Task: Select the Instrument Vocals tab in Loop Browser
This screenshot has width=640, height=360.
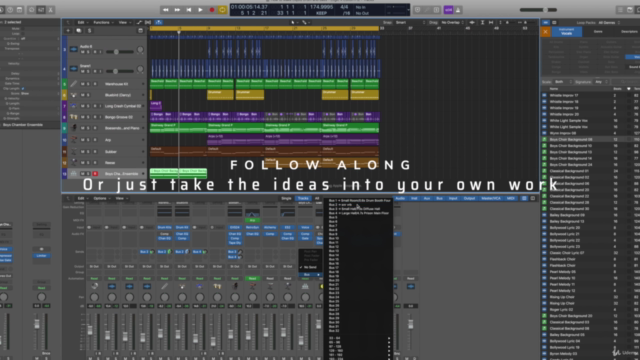Action: pyautogui.click(x=567, y=31)
